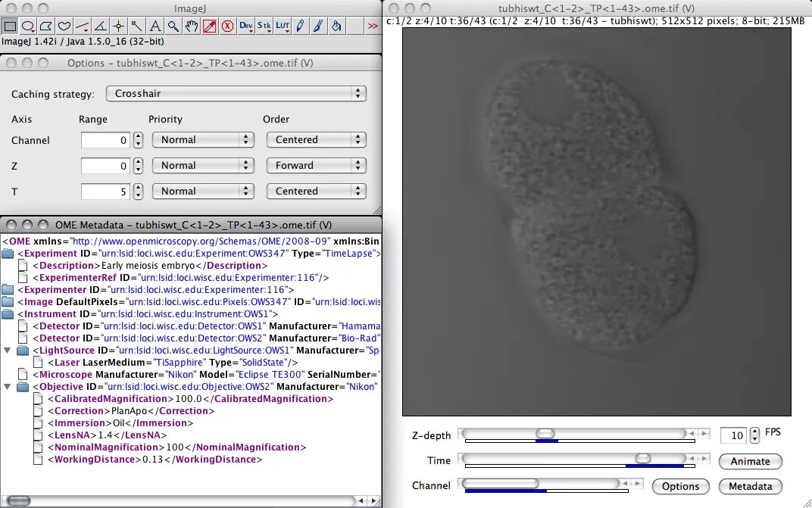Click the red X action tool

[x=227, y=26]
